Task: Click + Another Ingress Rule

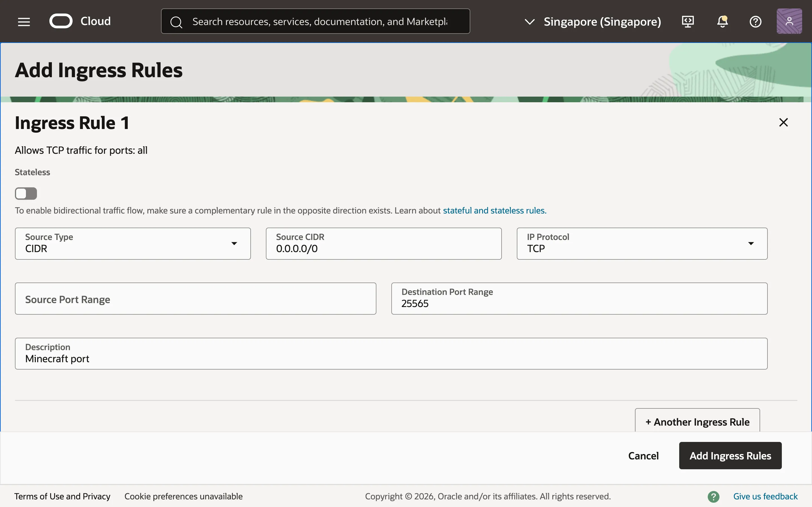Action: pos(697,421)
